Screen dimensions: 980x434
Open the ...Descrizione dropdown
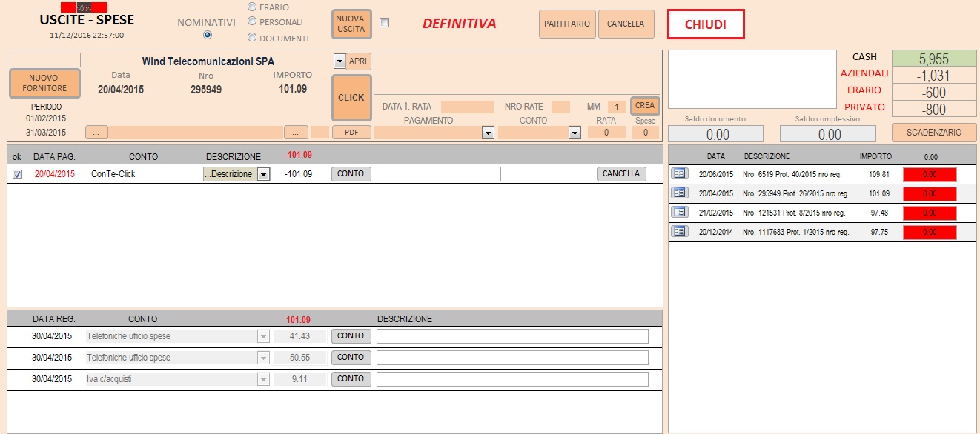pyautogui.click(x=262, y=174)
